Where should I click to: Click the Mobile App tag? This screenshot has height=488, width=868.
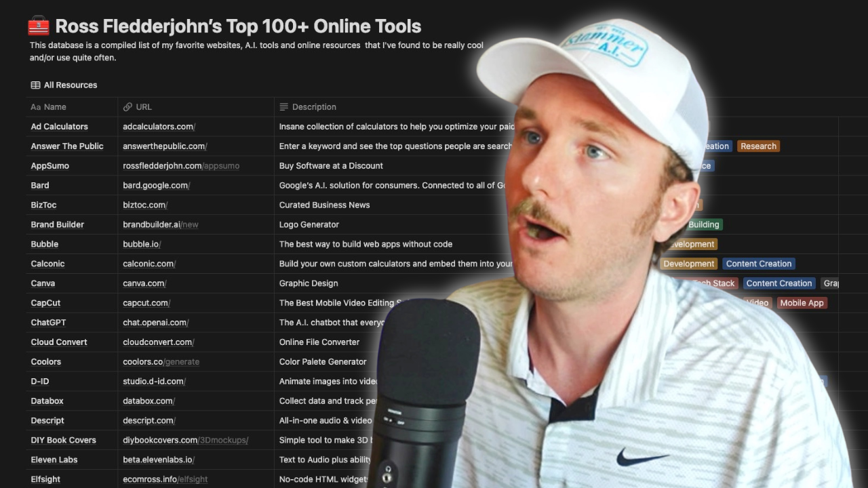pyautogui.click(x=802, y=302)
